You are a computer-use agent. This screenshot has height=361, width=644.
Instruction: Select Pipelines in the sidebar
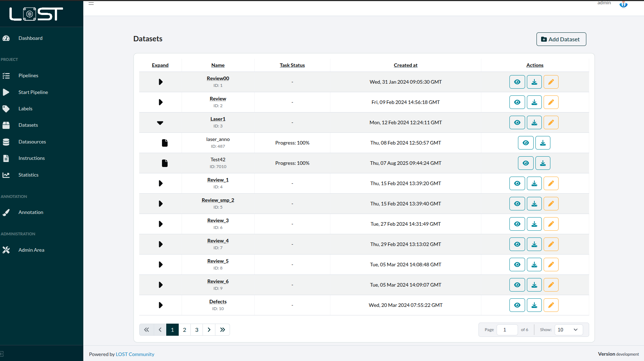point(28,75)
